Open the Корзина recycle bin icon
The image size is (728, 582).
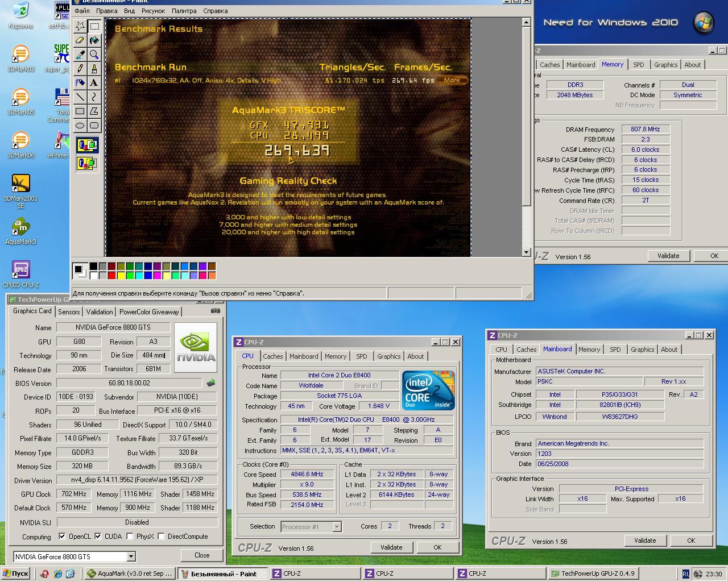(20, 15)
